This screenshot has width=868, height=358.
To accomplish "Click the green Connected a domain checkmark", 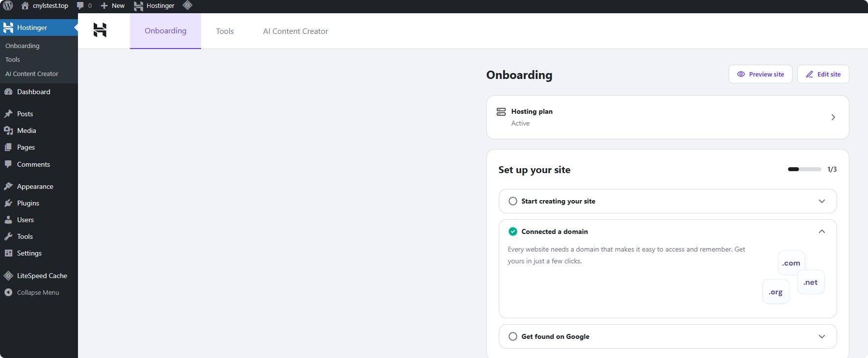I will coord(513,231).
